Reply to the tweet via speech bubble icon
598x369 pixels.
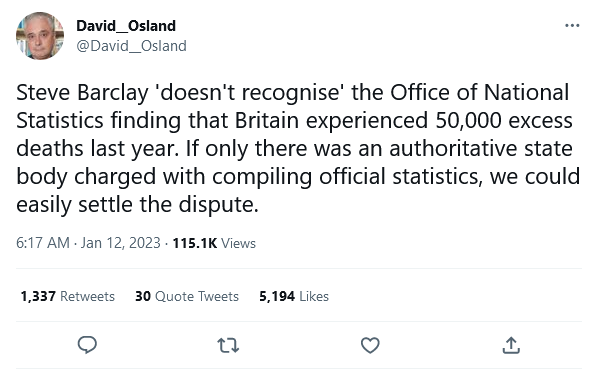click(x=87, y=345)
